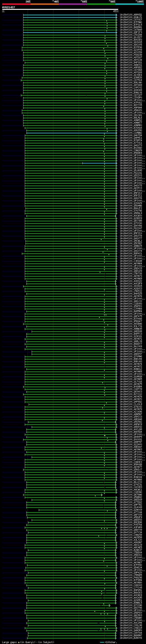
Task: Select the UniRef100_B3TM36 label
Action: click(131, 47)
